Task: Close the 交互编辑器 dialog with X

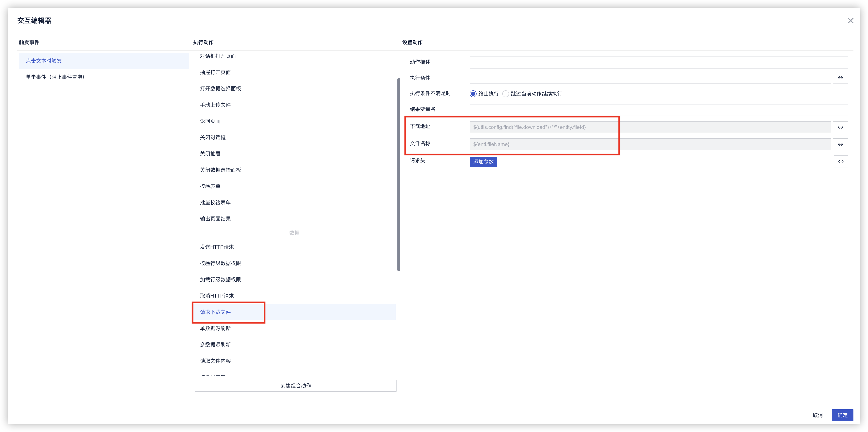Action: tap(850, 21)
